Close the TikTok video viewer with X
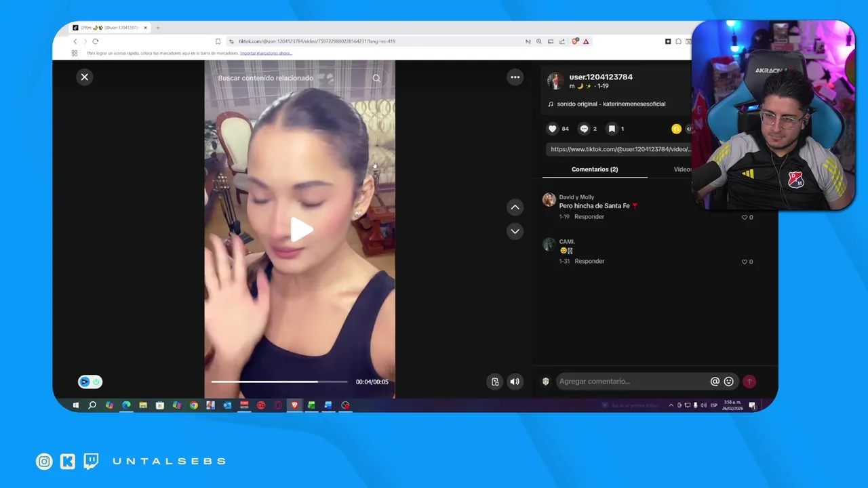This screenshot has width=868, height=488. [85, 77]
